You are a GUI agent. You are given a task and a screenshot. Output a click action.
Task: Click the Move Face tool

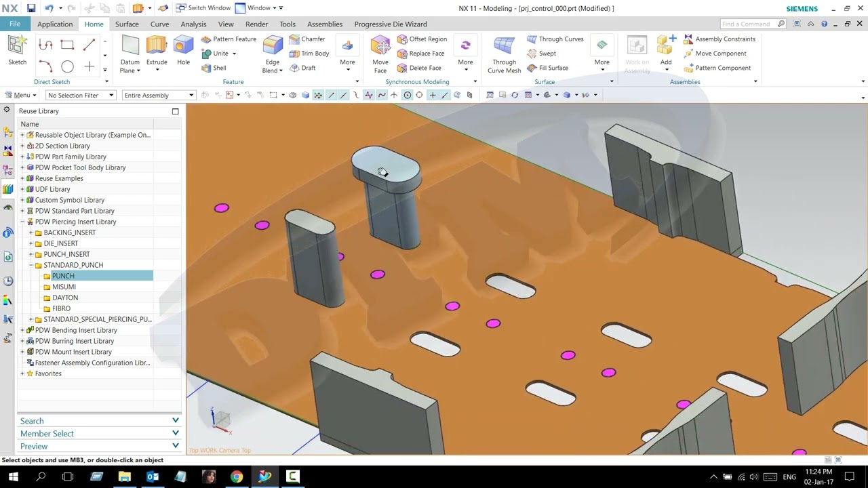point(380,54)
